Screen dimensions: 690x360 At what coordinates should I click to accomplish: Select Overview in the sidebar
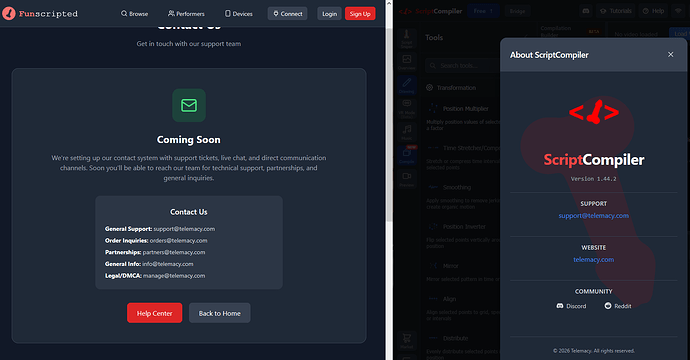point(407,62)
